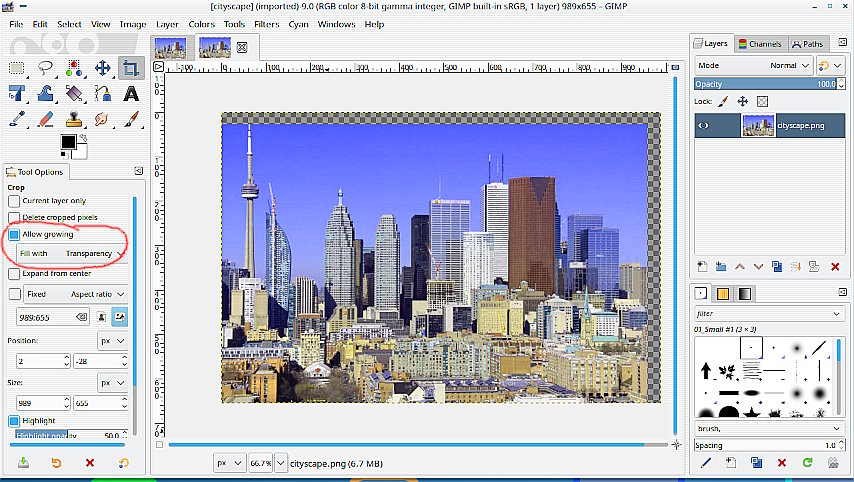Open the layer Mode Normal dropdown
This screenshot has width=854, height=482.
[754, 65]
